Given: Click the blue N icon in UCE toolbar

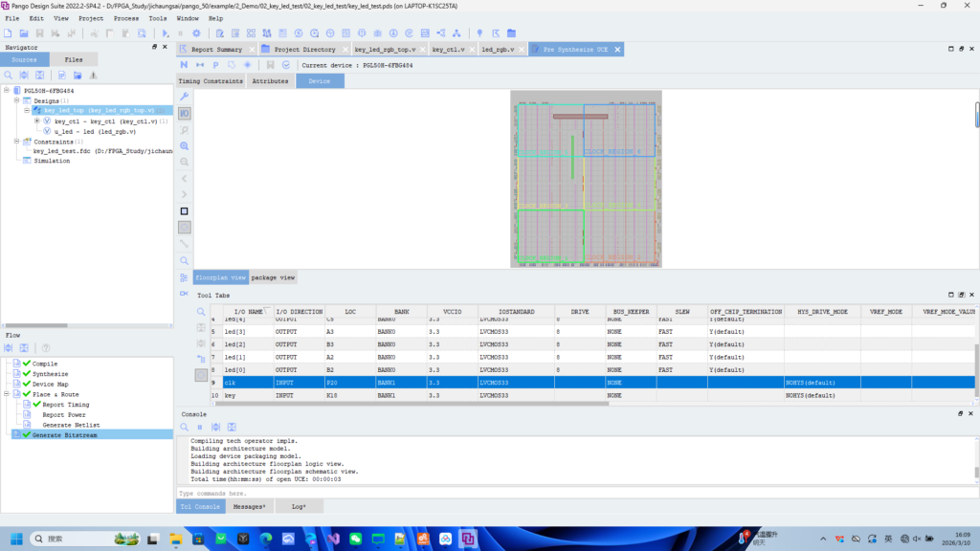Looking at the screenshot, I should (x=184, y=65).
